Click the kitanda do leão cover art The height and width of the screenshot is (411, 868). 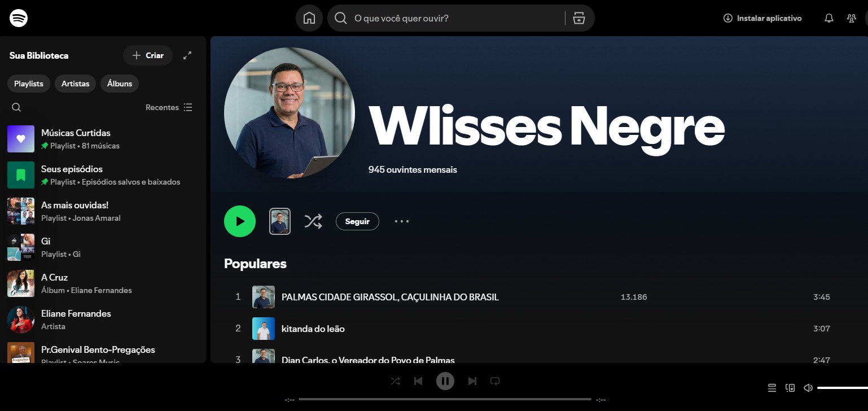point(264,329)
